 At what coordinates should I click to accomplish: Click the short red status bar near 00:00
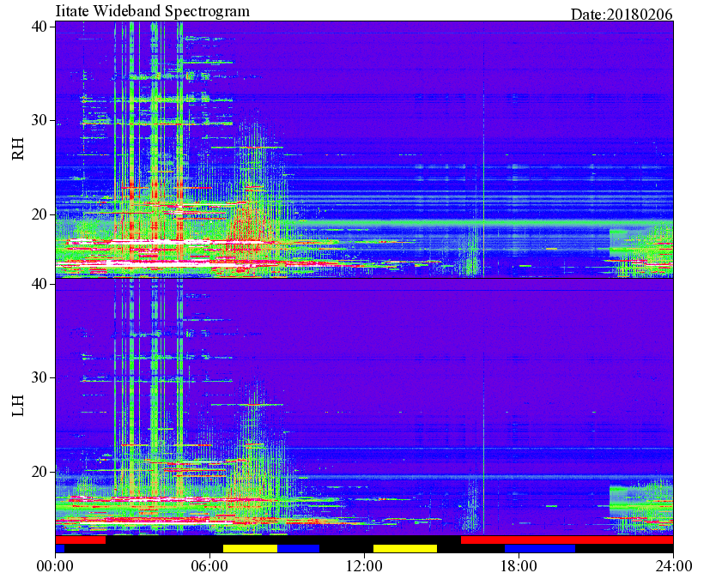(x=81, y=540)
